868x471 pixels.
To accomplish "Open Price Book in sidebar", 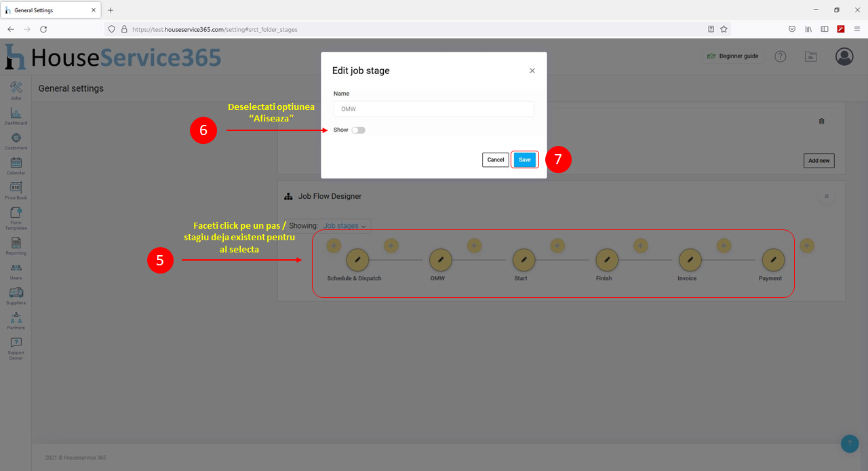I will click(16, 190).
